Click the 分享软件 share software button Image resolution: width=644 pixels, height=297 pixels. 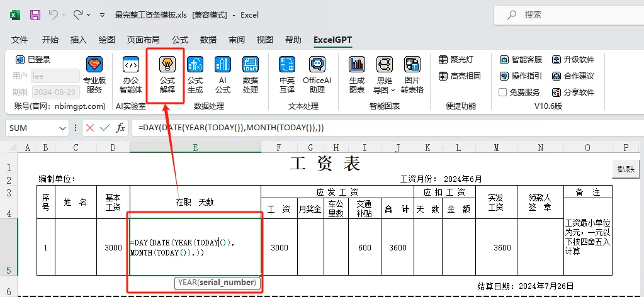573,92
